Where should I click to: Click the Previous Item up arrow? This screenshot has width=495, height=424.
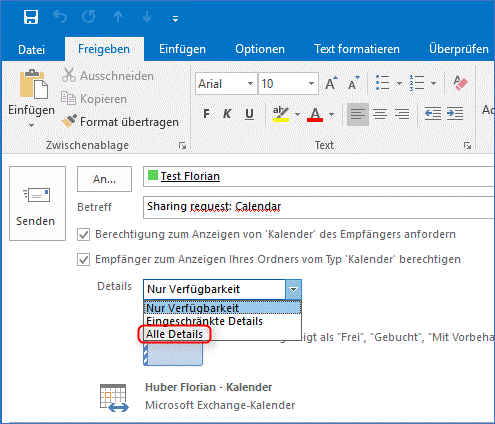(x=118, y=16)
